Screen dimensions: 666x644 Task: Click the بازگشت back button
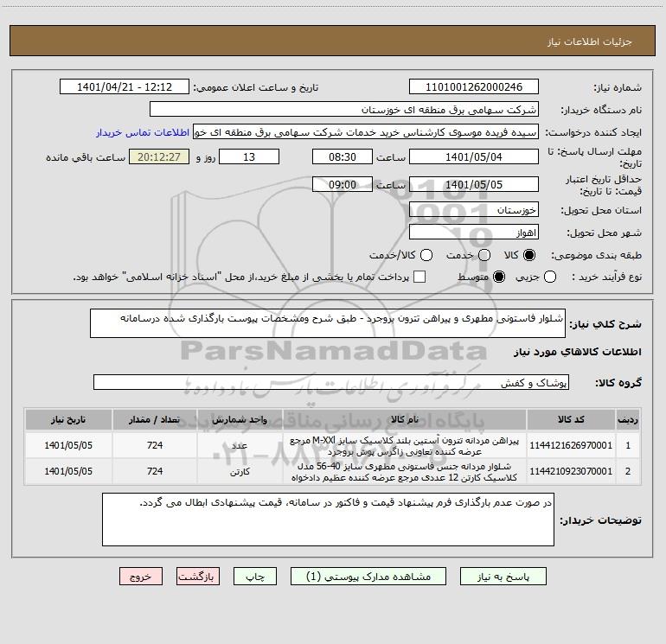[198, 577]
